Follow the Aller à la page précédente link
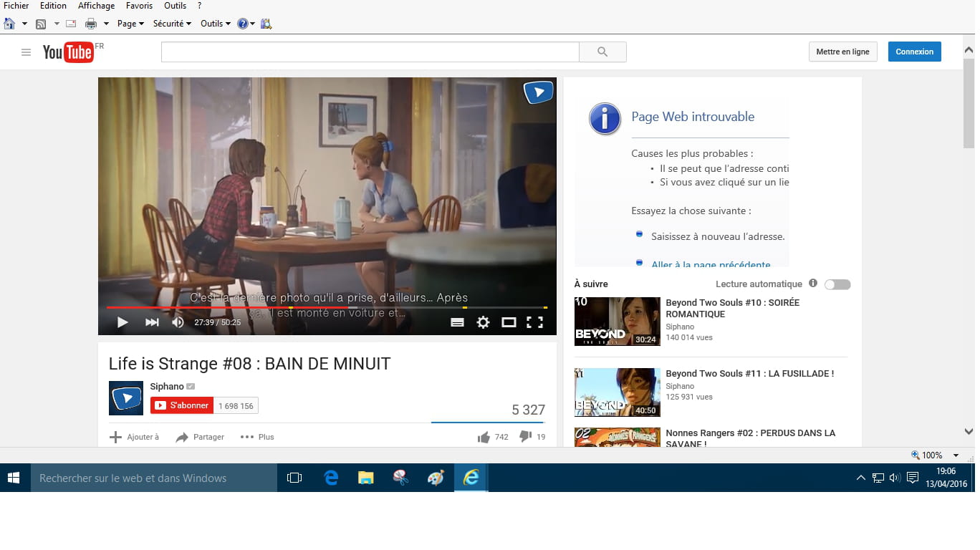Viewport: 980px width, 550px height. (x=711, y=264)
